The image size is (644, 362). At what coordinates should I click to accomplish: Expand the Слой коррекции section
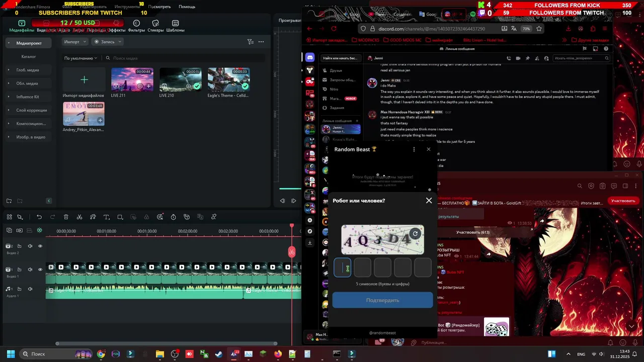pyautogui.click(x=9, y=110)
